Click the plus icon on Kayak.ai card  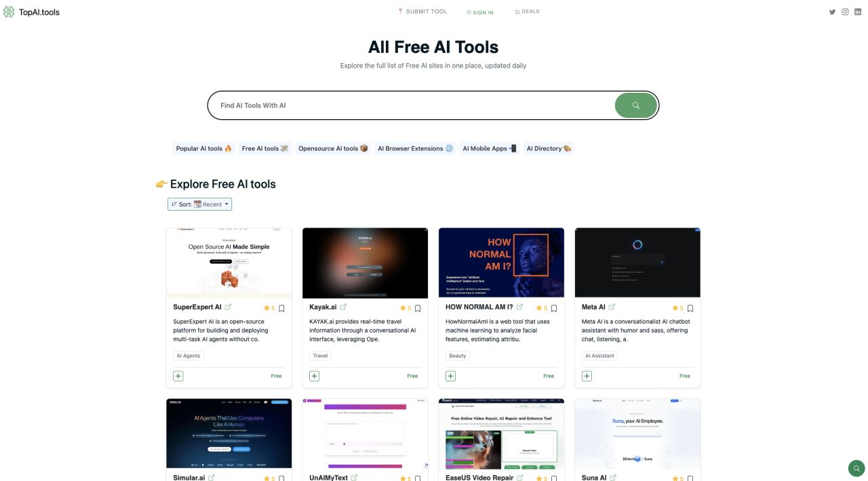[x=314, y=376]
